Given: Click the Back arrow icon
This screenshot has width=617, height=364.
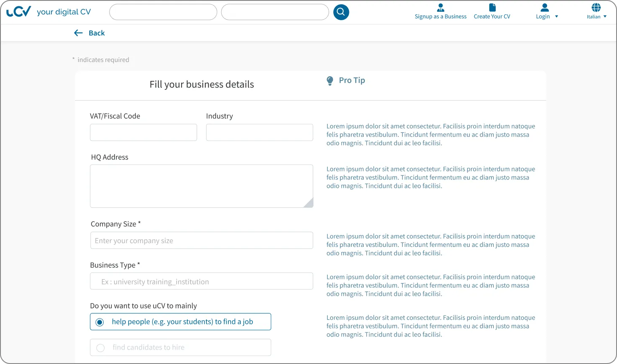Looking at the screenshot, I should coord(78,33).
